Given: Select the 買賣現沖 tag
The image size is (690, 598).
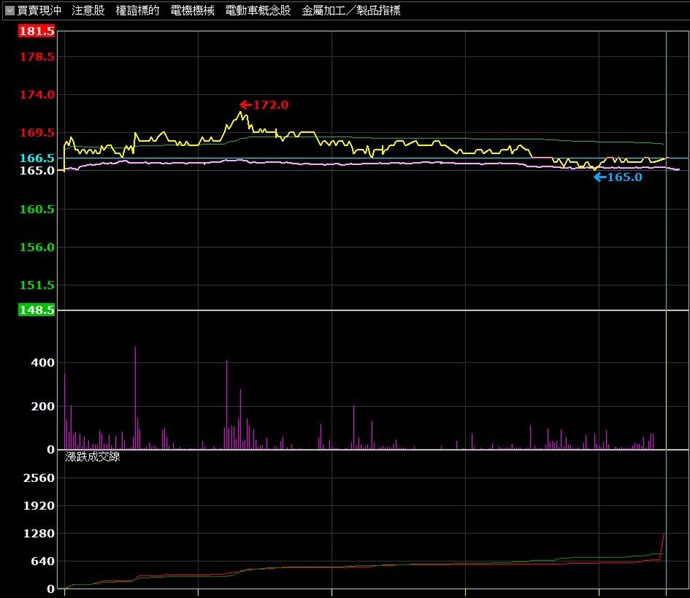Looking at the screenshot, I should pyautogui.click(x=39, y=10).
